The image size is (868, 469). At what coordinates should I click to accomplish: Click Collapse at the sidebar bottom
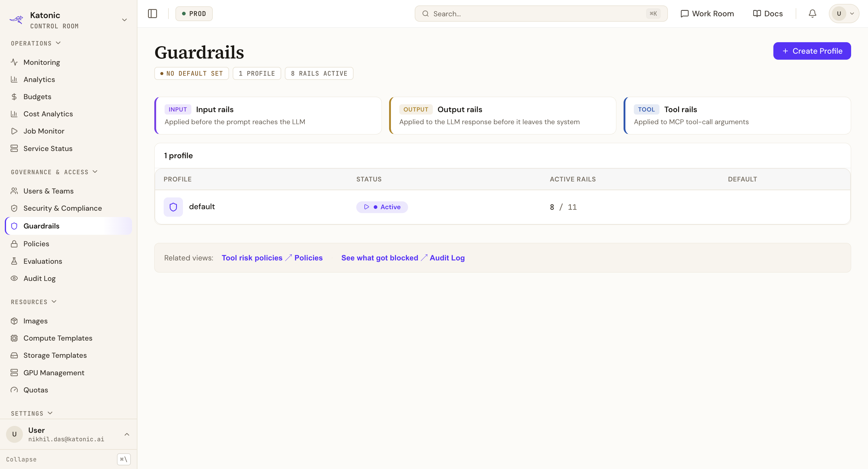coord(21,459)
